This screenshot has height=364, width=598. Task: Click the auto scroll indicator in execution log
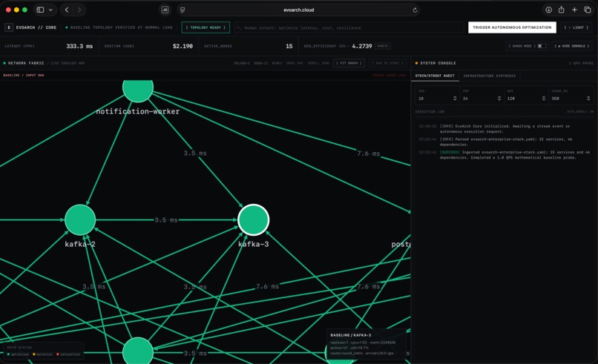click(x=580, y=112)
